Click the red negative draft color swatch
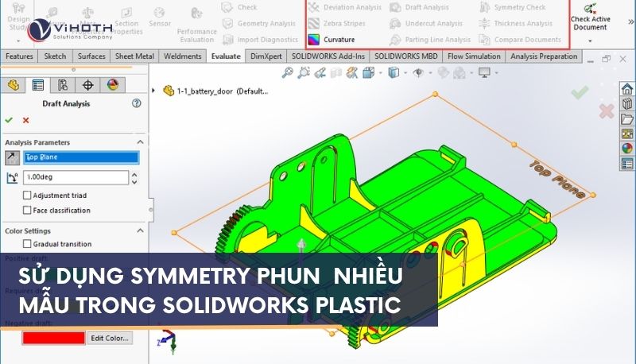 coord(53,338)
